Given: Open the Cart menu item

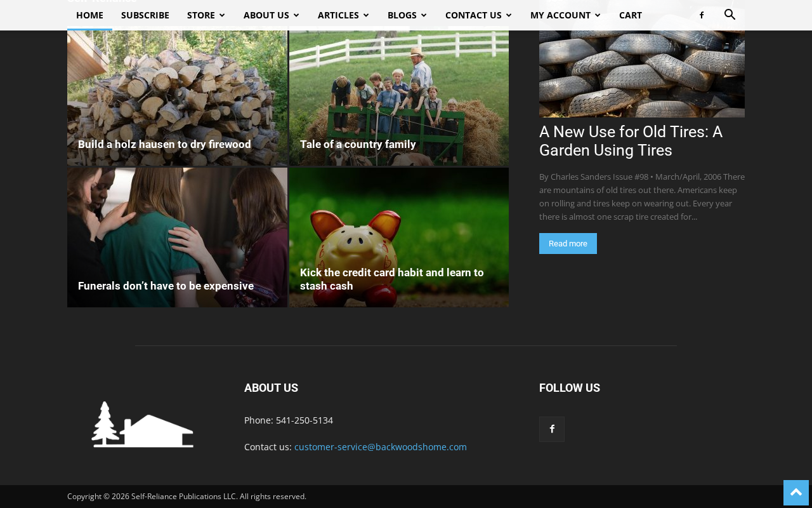Looking at the screenshot, I should [x=631, y=15].
